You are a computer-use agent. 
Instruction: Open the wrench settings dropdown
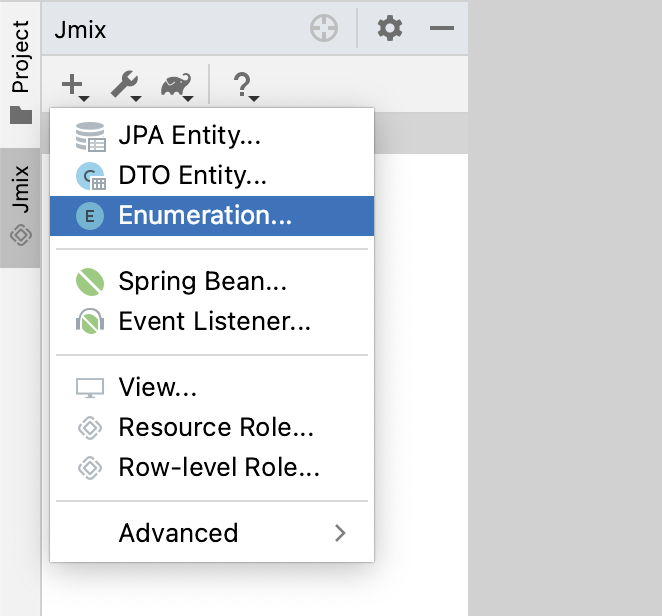pyautogui.click(x=126, y=86)
